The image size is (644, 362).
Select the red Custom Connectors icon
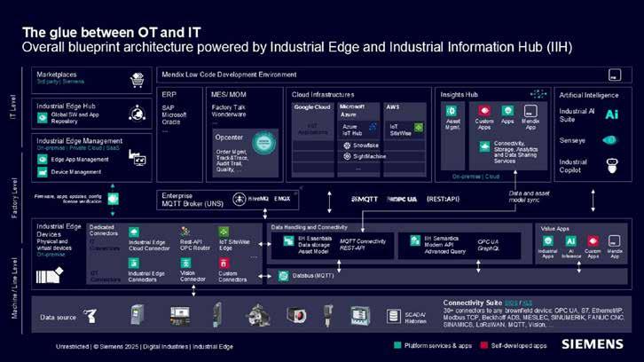(224, 263)
